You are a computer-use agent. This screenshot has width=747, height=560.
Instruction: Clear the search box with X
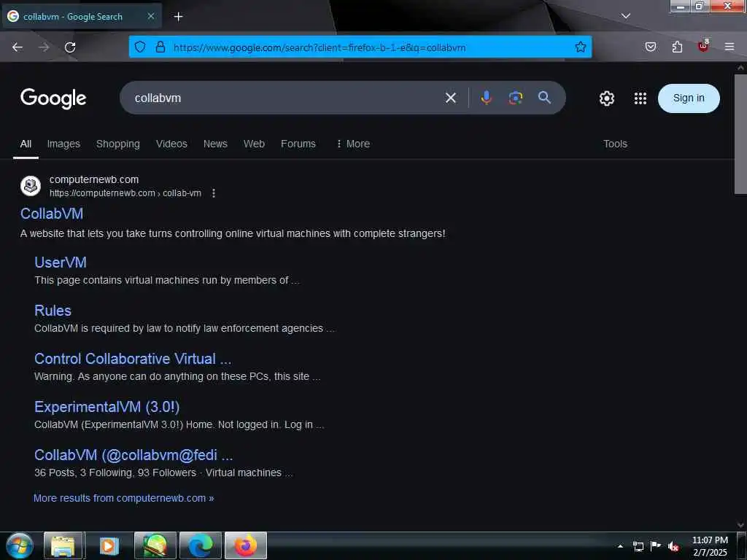click(451, 98)
